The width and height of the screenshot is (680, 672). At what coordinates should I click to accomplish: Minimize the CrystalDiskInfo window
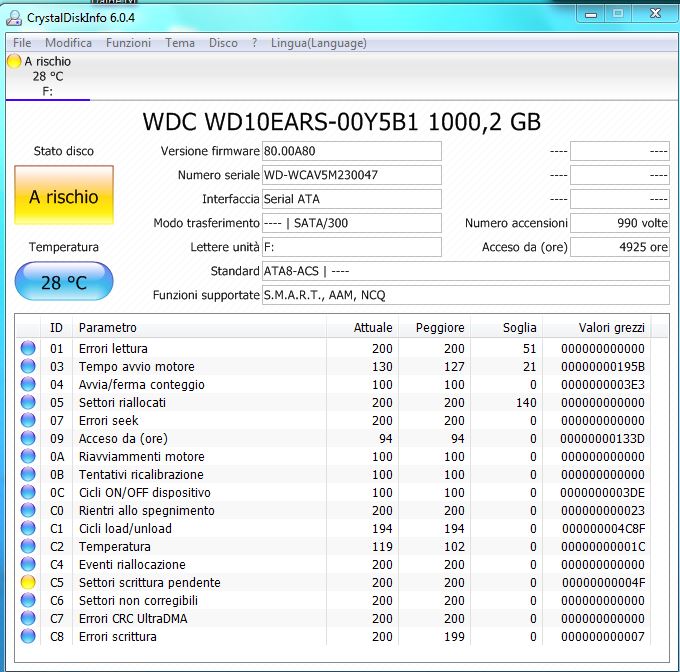(x=591, y=14)
